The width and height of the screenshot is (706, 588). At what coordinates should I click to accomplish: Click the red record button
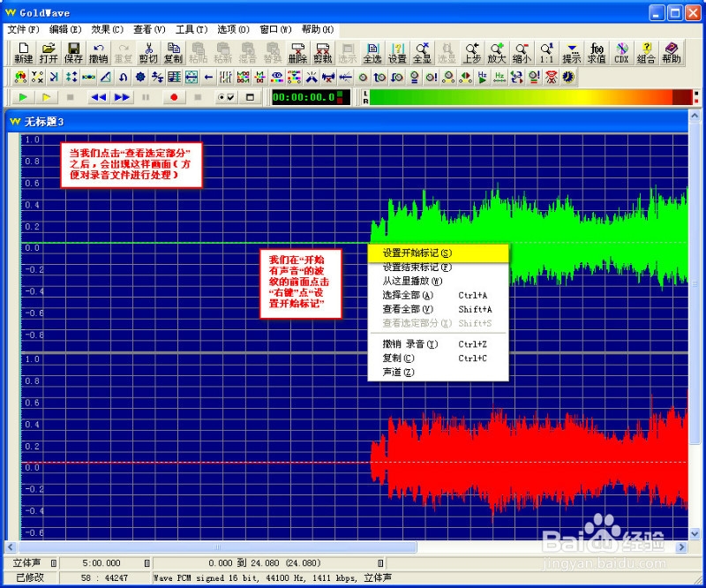pyautogui.click(x=174, y=97)
